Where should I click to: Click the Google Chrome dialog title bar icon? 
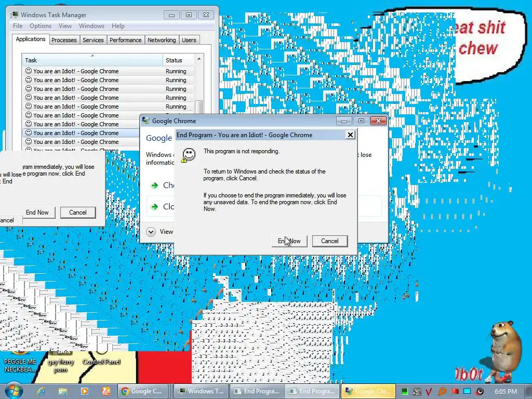point(146,121)
